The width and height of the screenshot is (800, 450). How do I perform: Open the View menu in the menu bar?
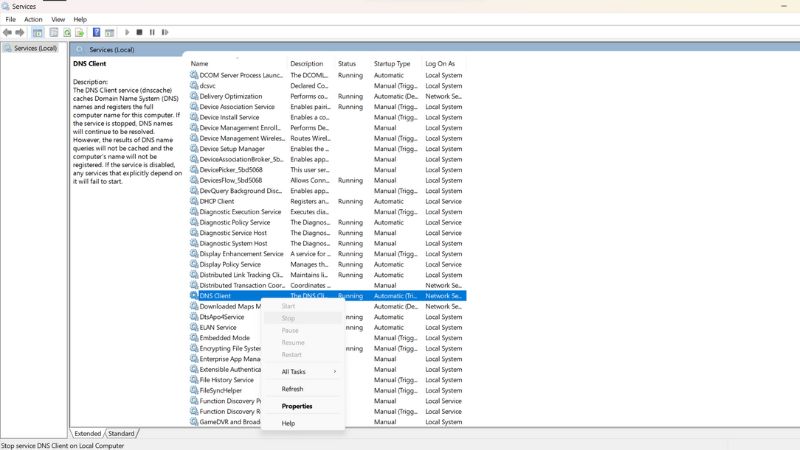[58, 19]
